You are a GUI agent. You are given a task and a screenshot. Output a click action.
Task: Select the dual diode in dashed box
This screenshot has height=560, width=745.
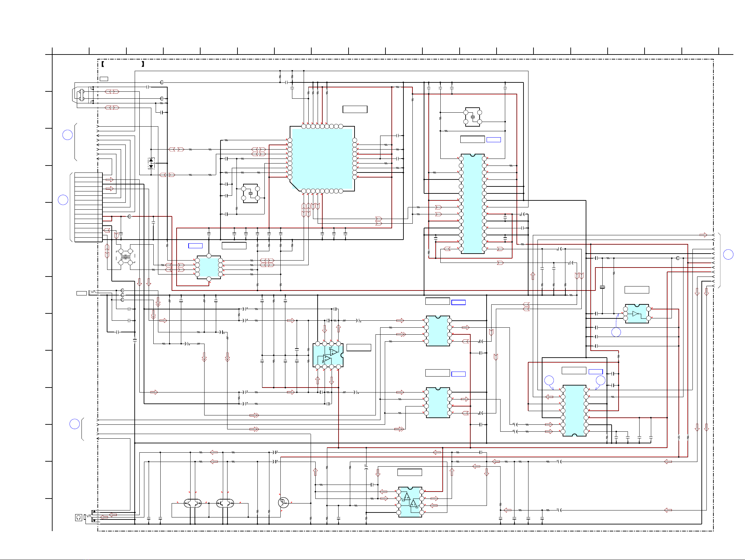coord(151,163)
